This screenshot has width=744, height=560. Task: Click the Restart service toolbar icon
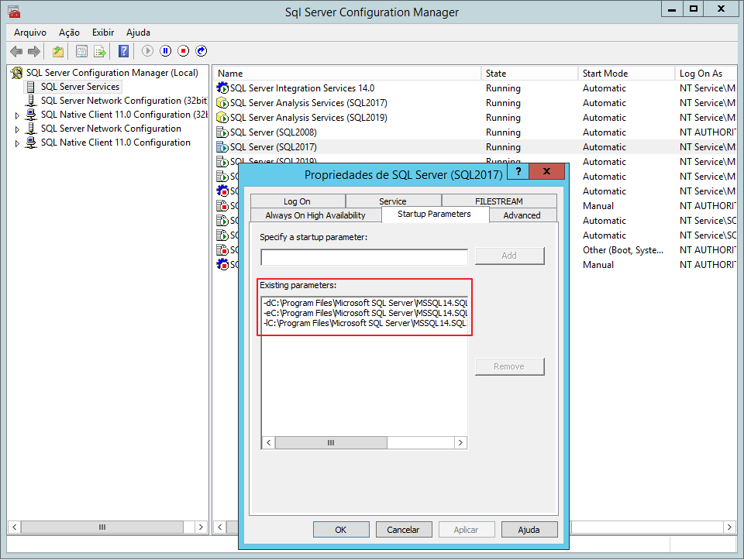[201, 51]
